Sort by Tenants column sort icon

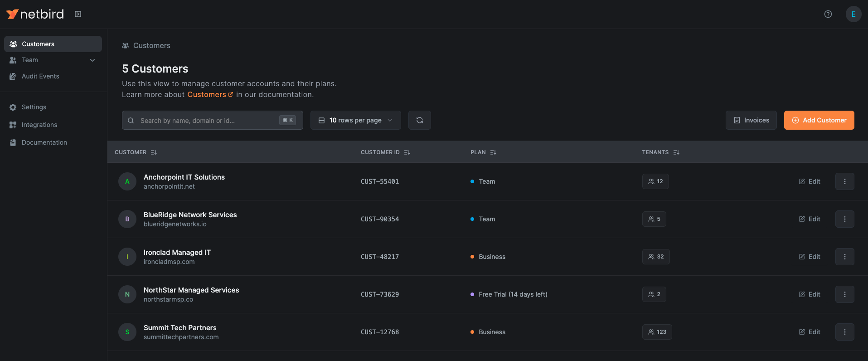tap(676, 152)
